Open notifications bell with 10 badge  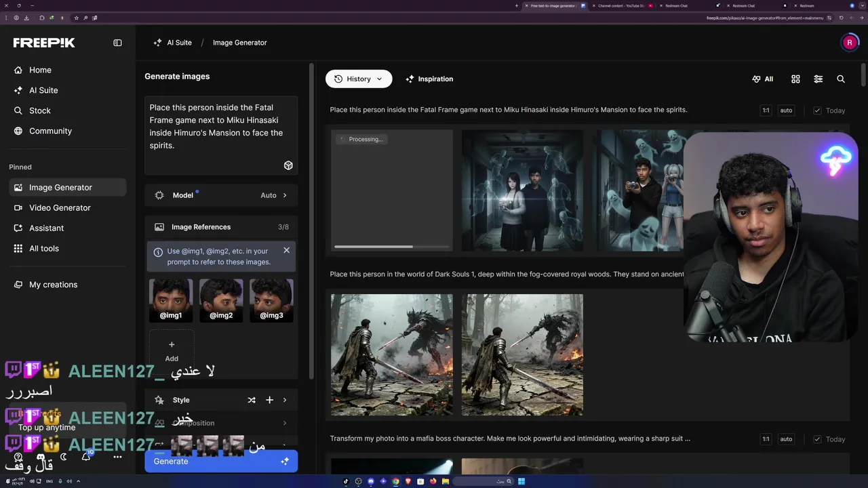(86, 457)
